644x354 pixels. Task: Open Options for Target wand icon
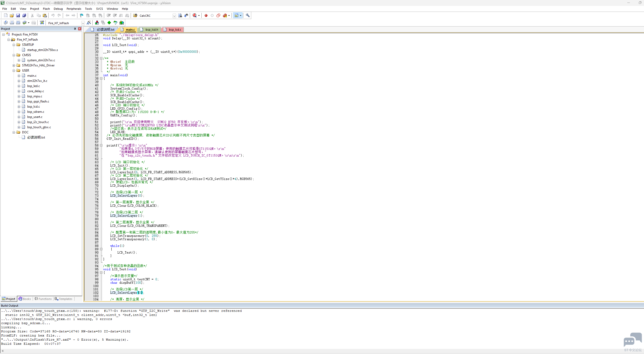[x=89, y=23]
